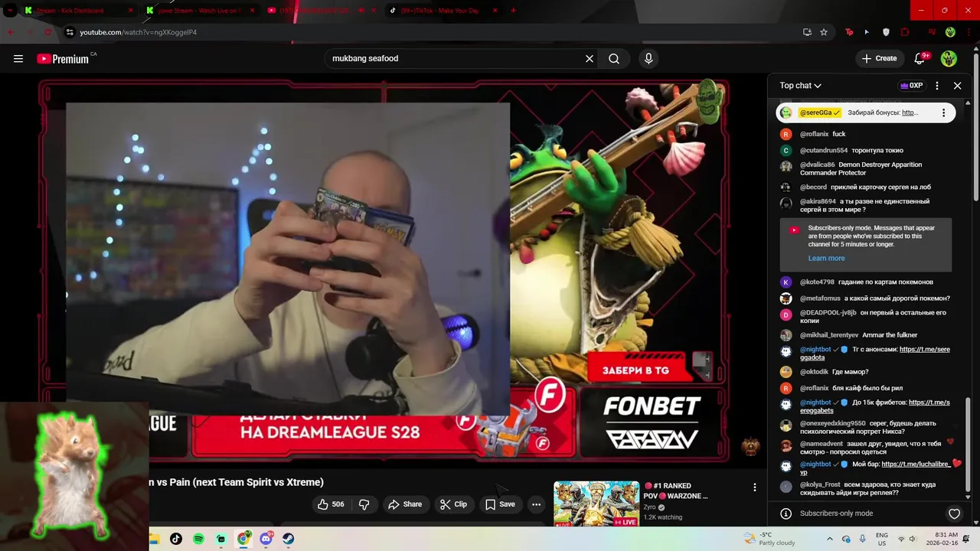Open Discord from the Windows taskbar
Screen dimensions: 980x551
tap(266, 539)
